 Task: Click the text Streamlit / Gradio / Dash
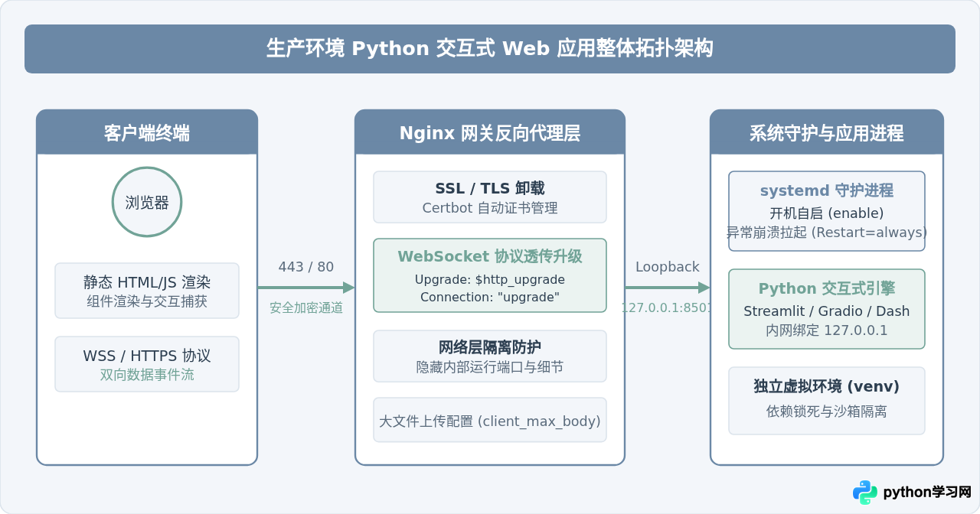827,311
